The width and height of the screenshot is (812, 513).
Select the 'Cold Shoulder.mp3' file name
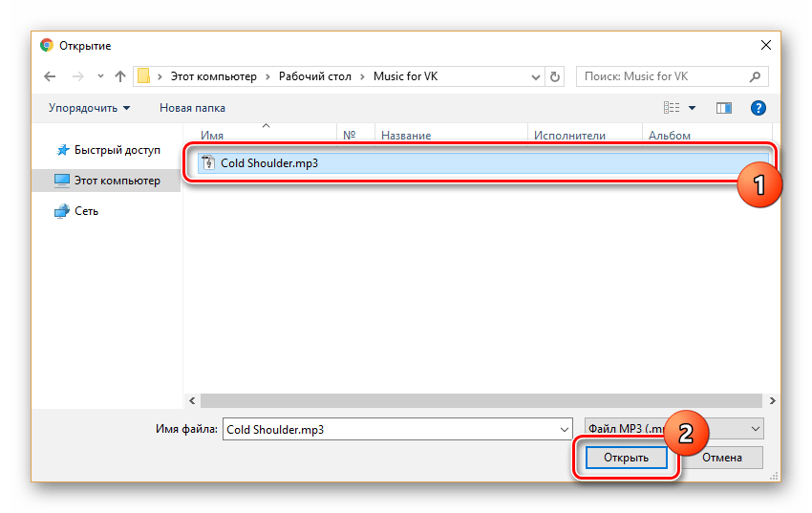coord(269,163)
